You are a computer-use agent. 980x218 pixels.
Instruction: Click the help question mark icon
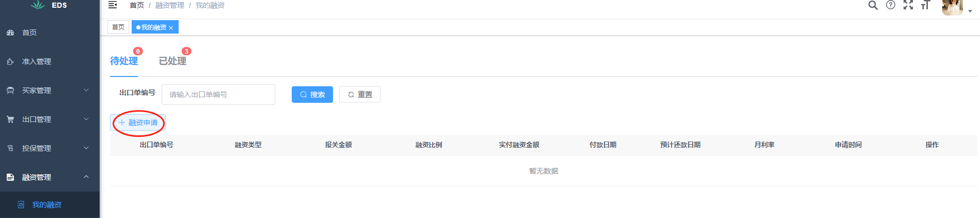tap(891, 5)
